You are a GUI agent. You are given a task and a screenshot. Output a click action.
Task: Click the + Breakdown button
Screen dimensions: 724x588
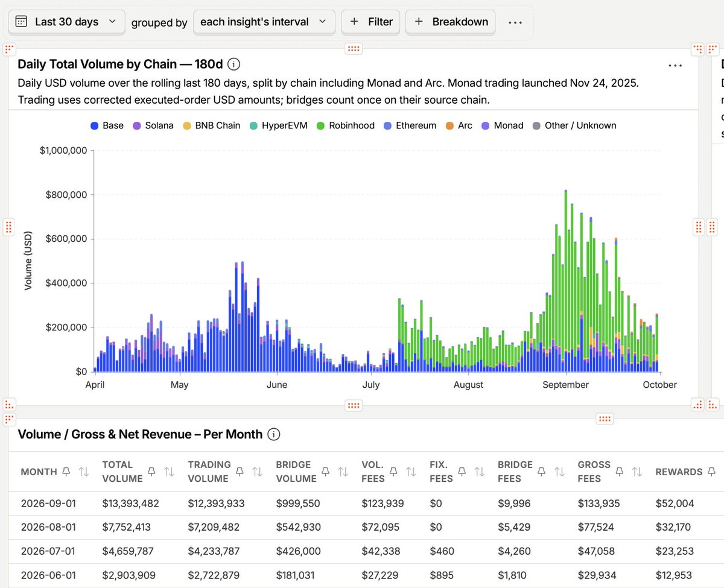(x=451, y=22)
